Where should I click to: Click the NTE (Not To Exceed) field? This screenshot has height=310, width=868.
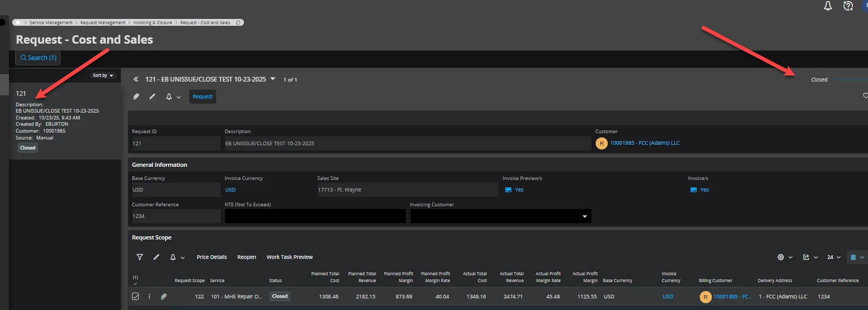315,216
